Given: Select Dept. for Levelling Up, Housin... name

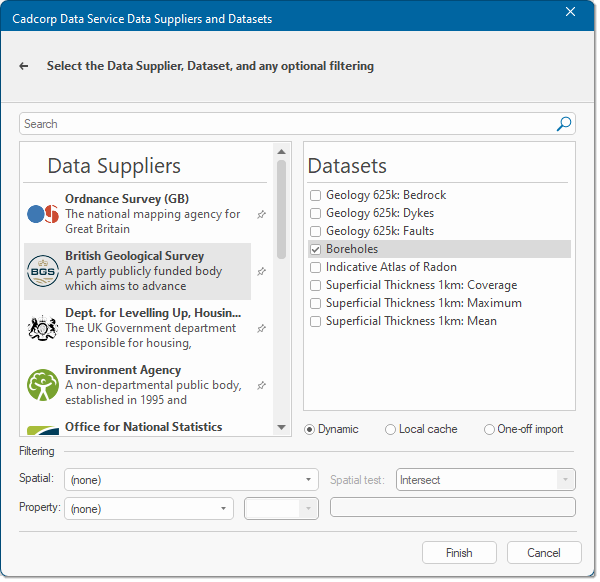Looking at the screenshot, I should pos(153,313).
